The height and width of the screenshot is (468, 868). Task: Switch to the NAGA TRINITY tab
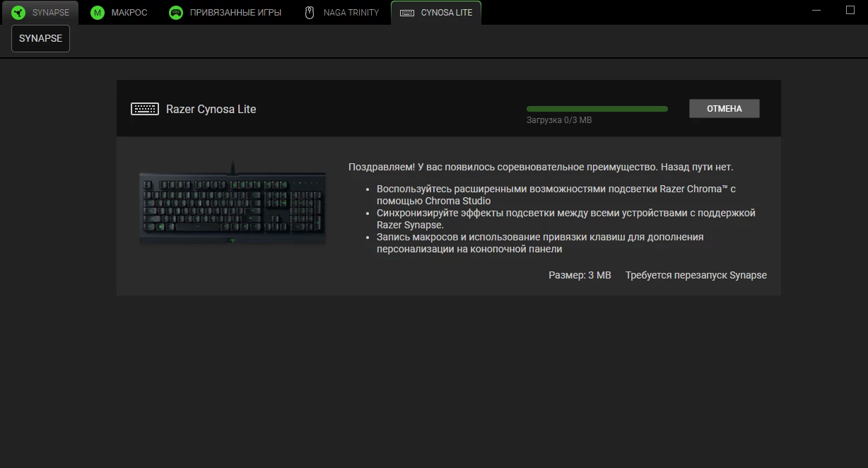[341, 13]
